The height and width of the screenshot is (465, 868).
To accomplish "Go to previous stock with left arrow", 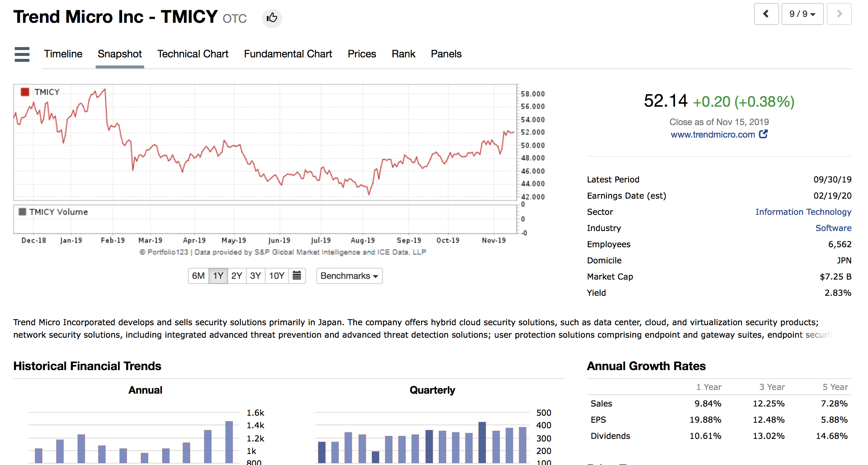I will (766, 14).
